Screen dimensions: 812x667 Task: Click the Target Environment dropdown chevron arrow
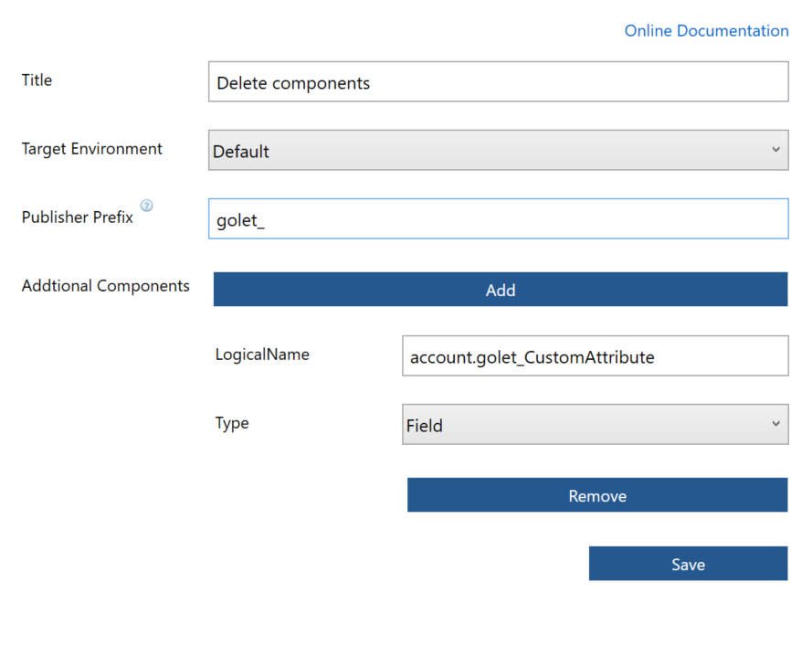tap(775, 150)
